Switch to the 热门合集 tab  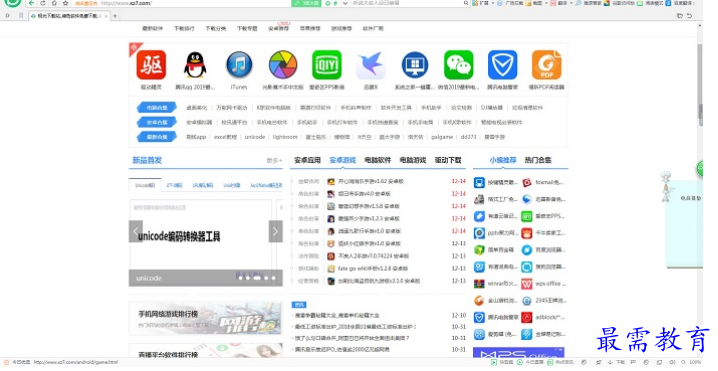[538, 160]
